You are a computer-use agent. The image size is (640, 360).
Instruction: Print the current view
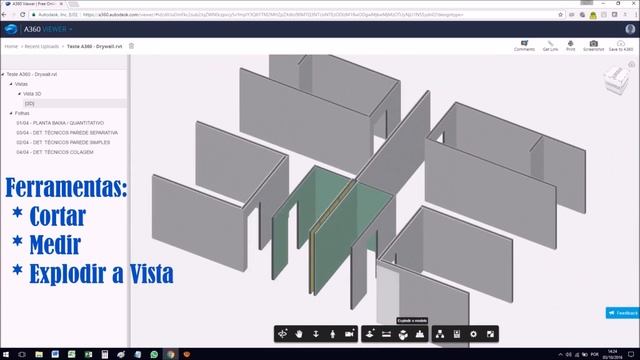pyautogui.click(x=571, y=45)
